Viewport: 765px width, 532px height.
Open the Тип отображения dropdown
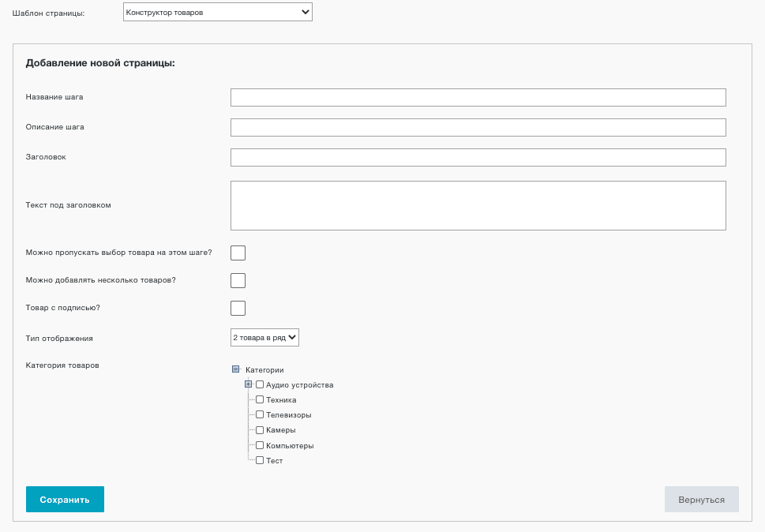click(264, 338)
